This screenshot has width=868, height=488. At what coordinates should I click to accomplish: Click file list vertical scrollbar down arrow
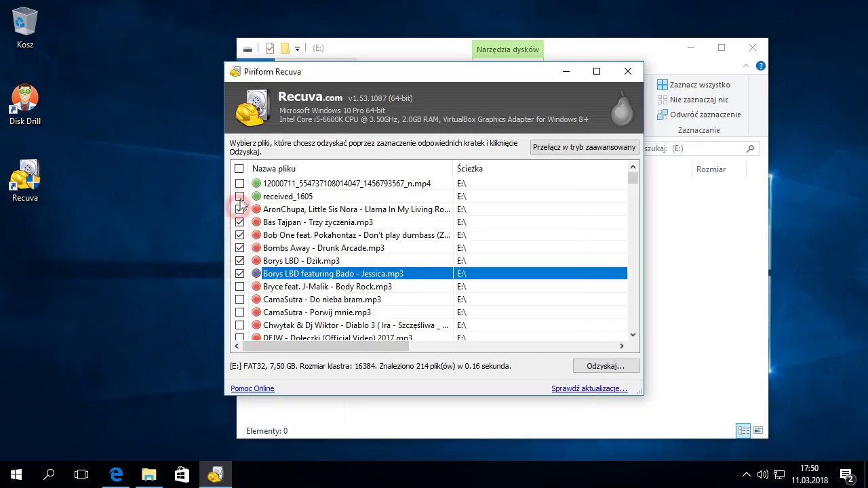(633, 334)
